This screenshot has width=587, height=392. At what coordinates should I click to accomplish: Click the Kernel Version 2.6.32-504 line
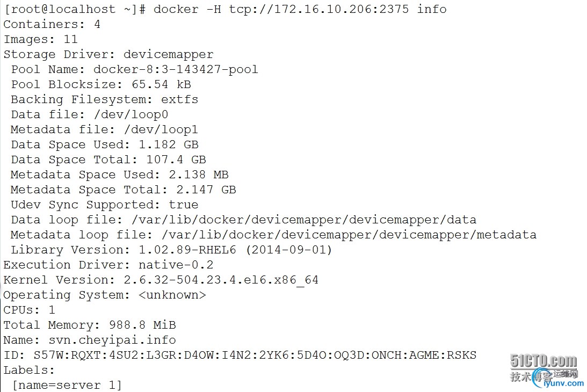[x=161, y=280]
